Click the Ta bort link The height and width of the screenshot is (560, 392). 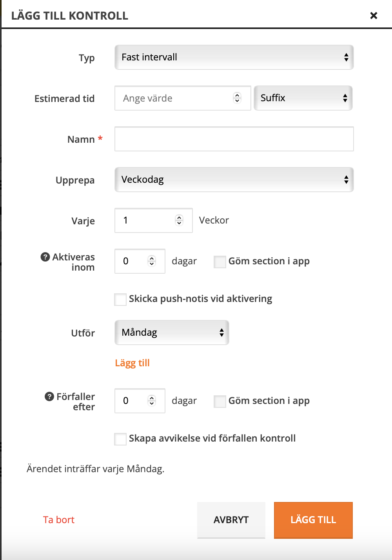pos(59,520)
